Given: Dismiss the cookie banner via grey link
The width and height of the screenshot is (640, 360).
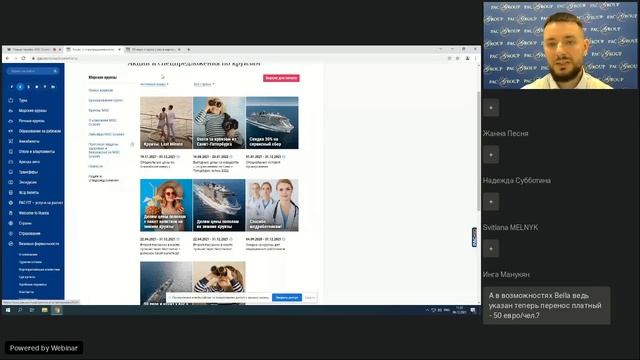Looking at the screenshot, I should point(309,298).
